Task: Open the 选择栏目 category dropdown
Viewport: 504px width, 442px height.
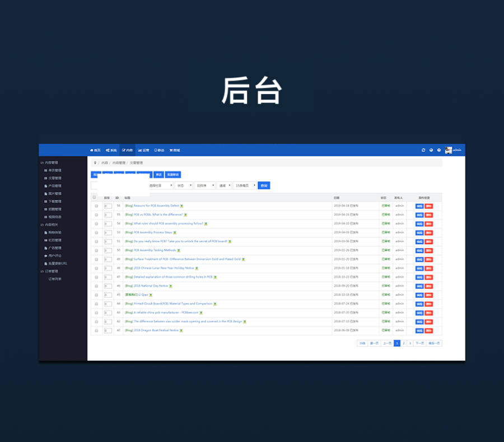Action: coord(161,186)
